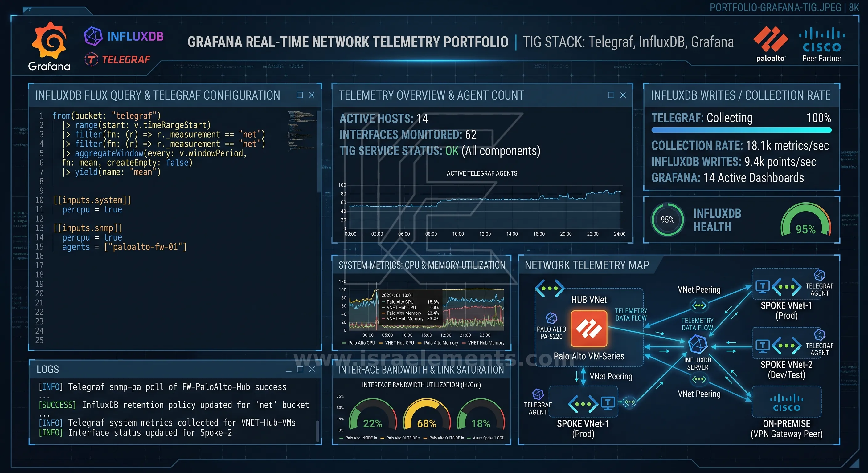Click the 'ACTIVE HOSTS: 14' stat
The height and width of the screenshot is (473, 868).
[x=383, y=119]
